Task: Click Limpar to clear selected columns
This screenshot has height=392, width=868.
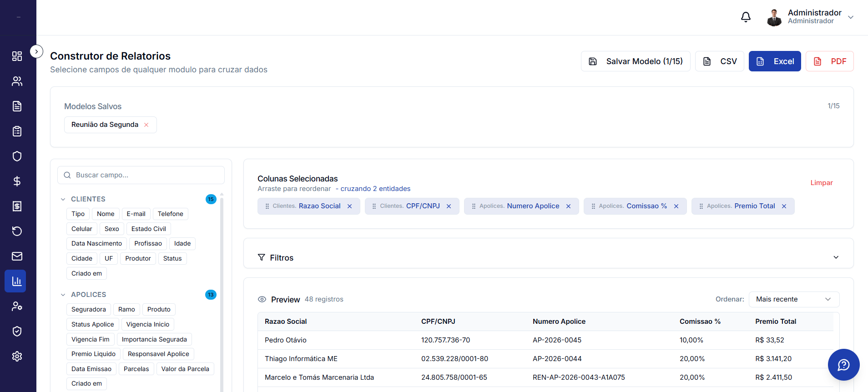Action: (822, 183)
